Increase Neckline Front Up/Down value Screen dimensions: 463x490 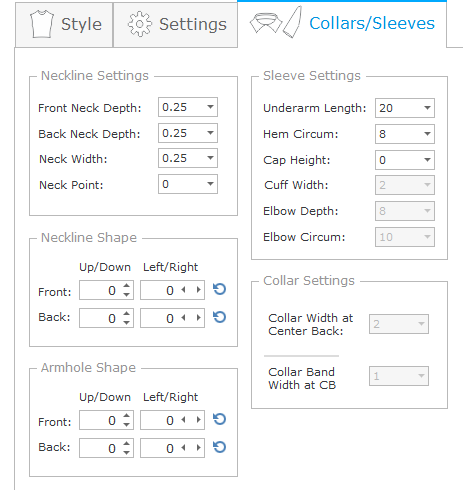click(x=126, y=286)
